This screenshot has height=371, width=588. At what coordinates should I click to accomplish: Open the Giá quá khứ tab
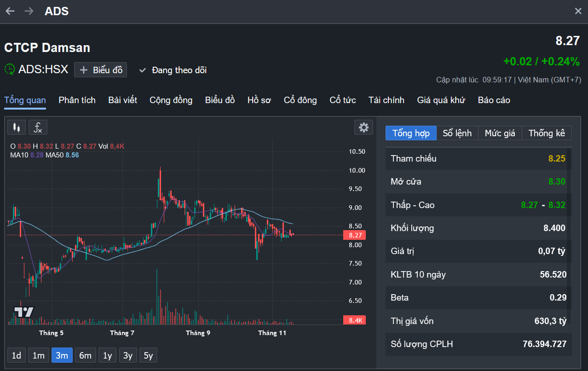click(441, 100)
